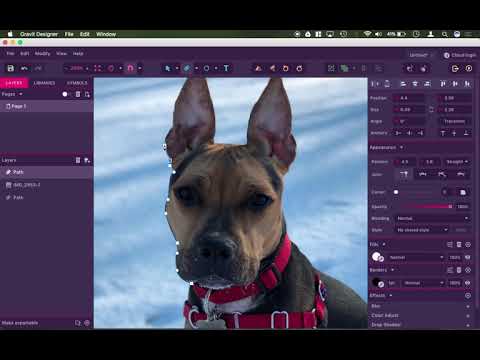This screenshot has height=360, width=480.
Task: Open the app's File menu
Action: [x=10, y=53]
